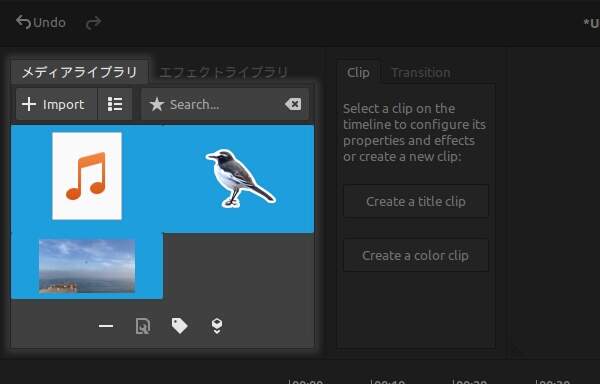
Task: Clear search with the backspace icon
Action: 293,104
